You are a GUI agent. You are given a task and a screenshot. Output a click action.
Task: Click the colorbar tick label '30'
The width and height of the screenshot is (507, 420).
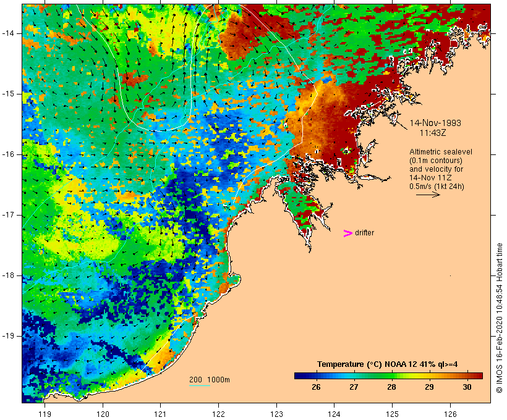tap(467, 387)
